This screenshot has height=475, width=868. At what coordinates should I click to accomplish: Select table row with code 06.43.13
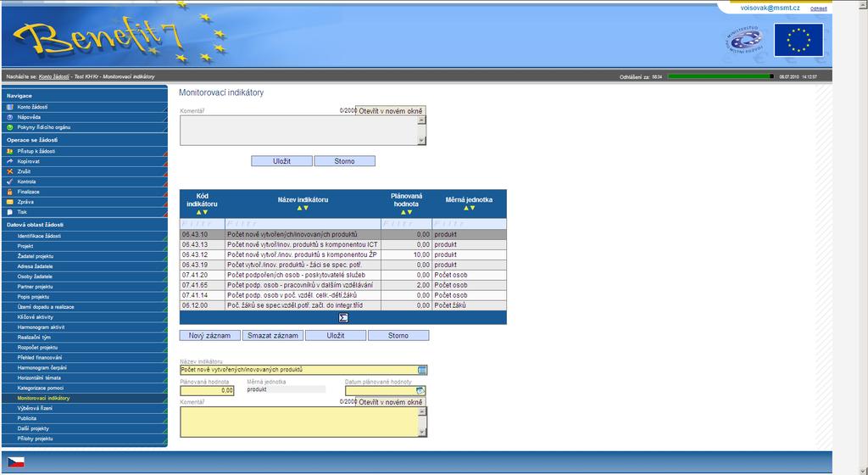point(343,244)
